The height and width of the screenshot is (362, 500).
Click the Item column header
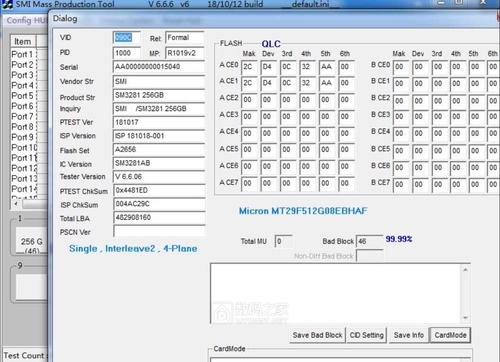(23, 41)
